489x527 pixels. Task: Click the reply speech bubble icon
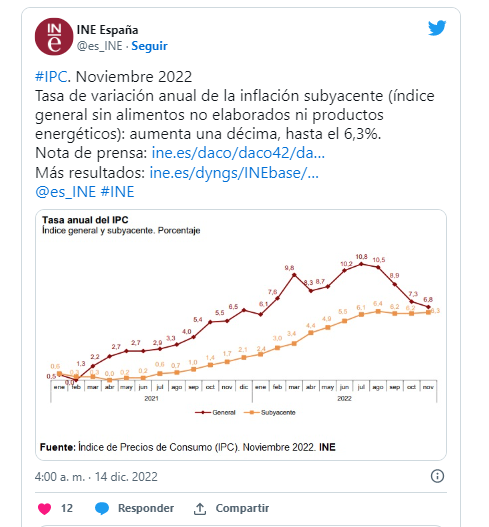point(102,509)
